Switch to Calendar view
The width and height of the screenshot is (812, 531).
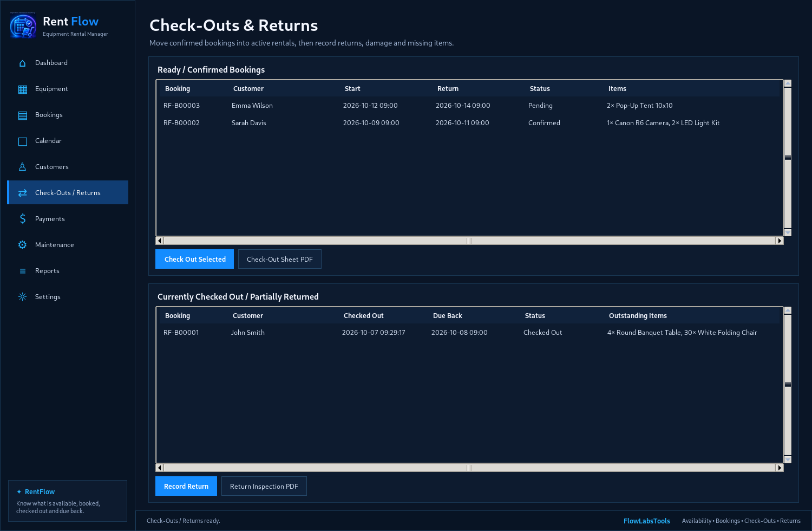pos(68,141)
